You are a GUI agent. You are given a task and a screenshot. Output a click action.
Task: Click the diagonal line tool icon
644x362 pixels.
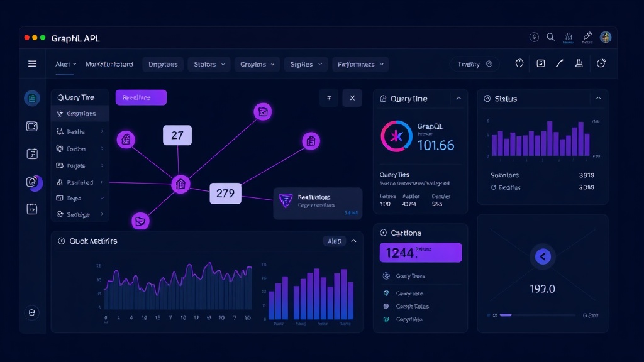tap(559, 63)
